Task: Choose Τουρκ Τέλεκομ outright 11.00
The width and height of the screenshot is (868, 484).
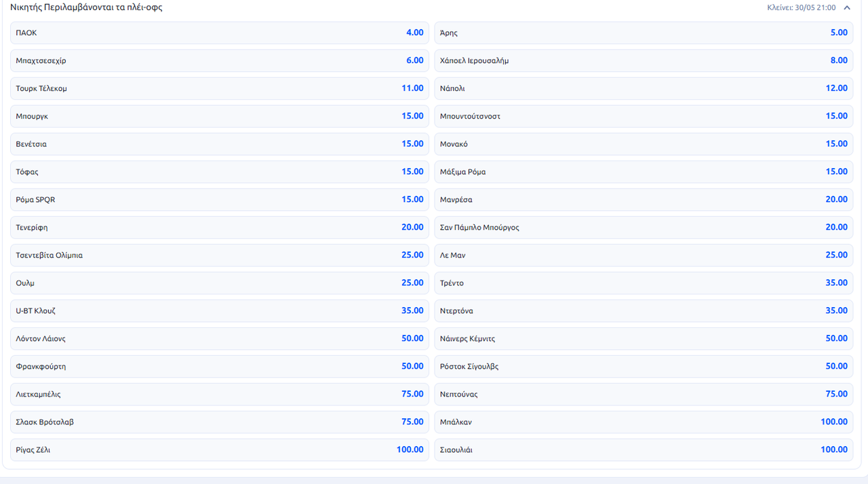Action: pos(220,88)
